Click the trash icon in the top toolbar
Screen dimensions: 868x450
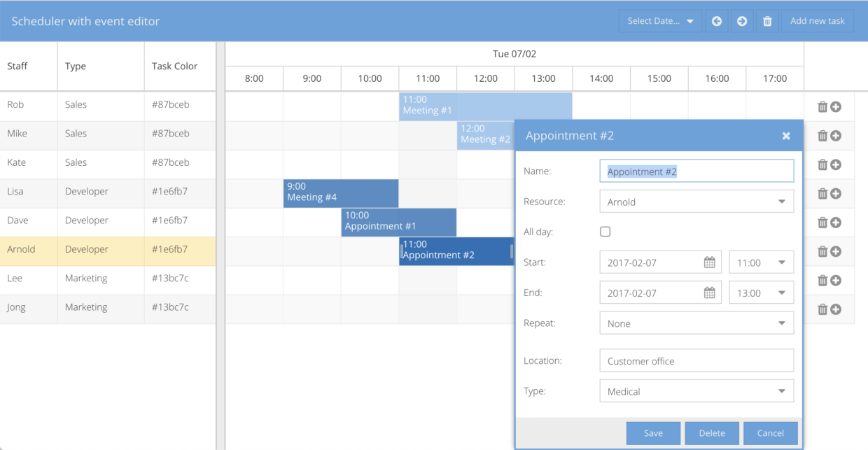click(767, 21)
